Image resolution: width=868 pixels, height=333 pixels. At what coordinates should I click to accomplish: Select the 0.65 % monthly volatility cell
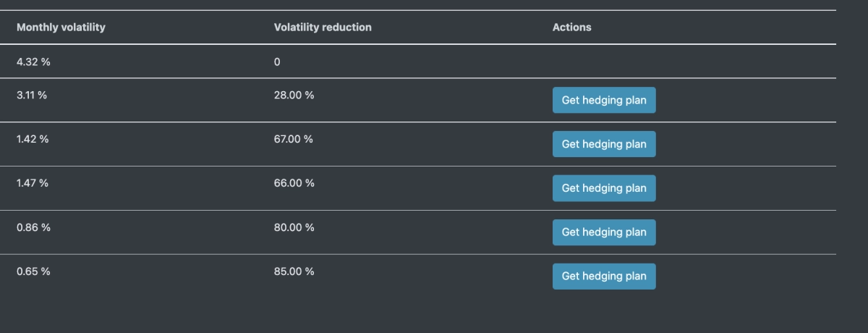tap(33, 271)
